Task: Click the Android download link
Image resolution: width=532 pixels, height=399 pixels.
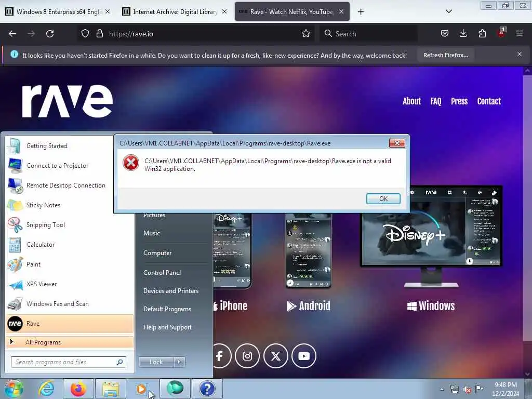Action: pyautogui.click(x=309, y=305)
